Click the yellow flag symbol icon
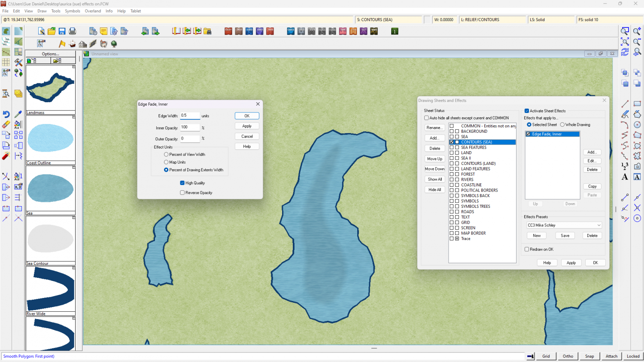Viewport: 644px width, 362px height. 62,43
